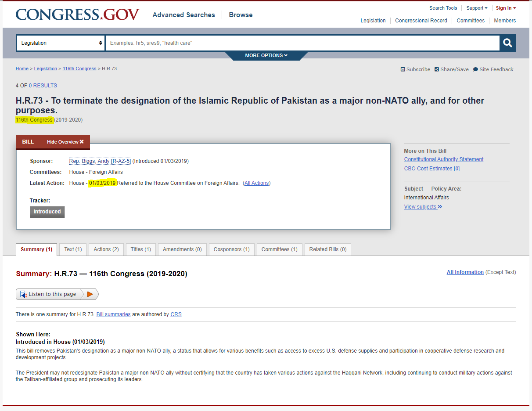The height and width of the screenshot is (411, 532).
Task: Click the Introduced tracker status box
Action: (x=47, y=212)
